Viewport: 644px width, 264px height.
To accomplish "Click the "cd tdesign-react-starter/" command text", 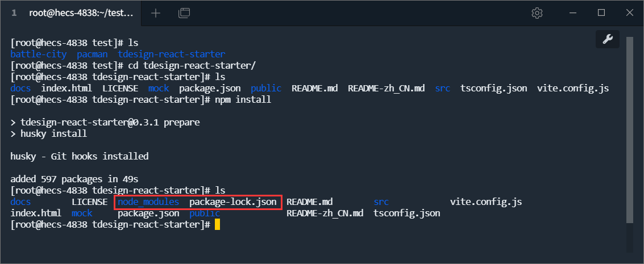I will (192, 66).
